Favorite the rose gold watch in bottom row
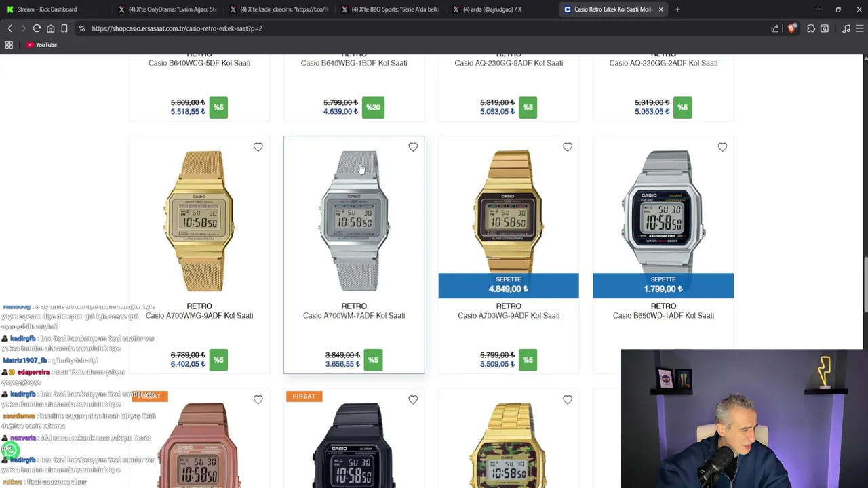 coord(258,400)
